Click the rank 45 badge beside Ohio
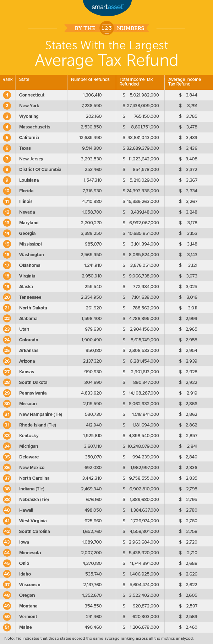 (7, 563)
